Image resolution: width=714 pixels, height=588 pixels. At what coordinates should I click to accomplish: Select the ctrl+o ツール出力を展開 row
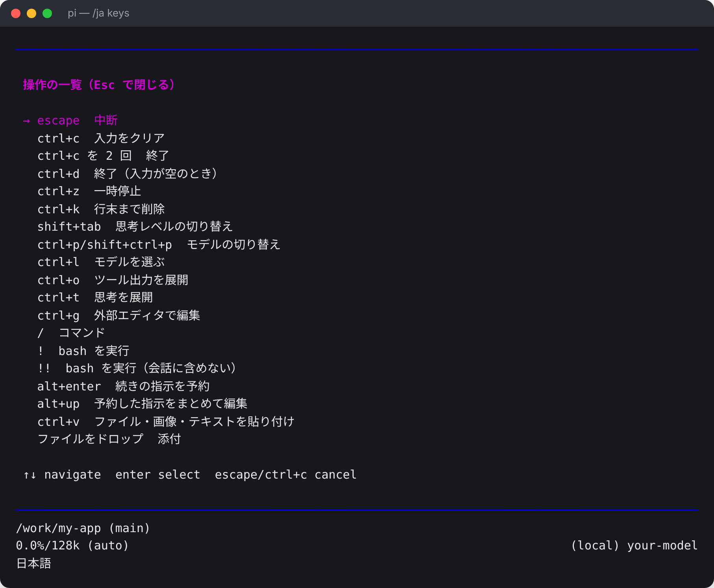[x=113, y=280]
